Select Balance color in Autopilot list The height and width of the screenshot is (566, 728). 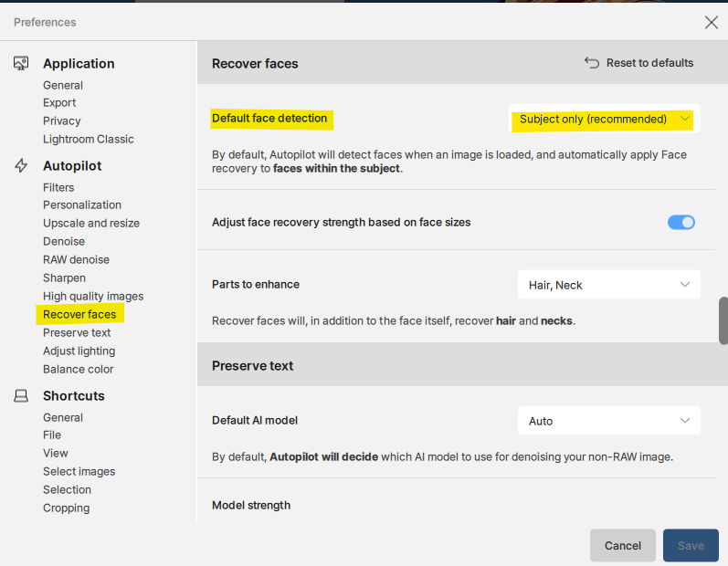[79, 369]
